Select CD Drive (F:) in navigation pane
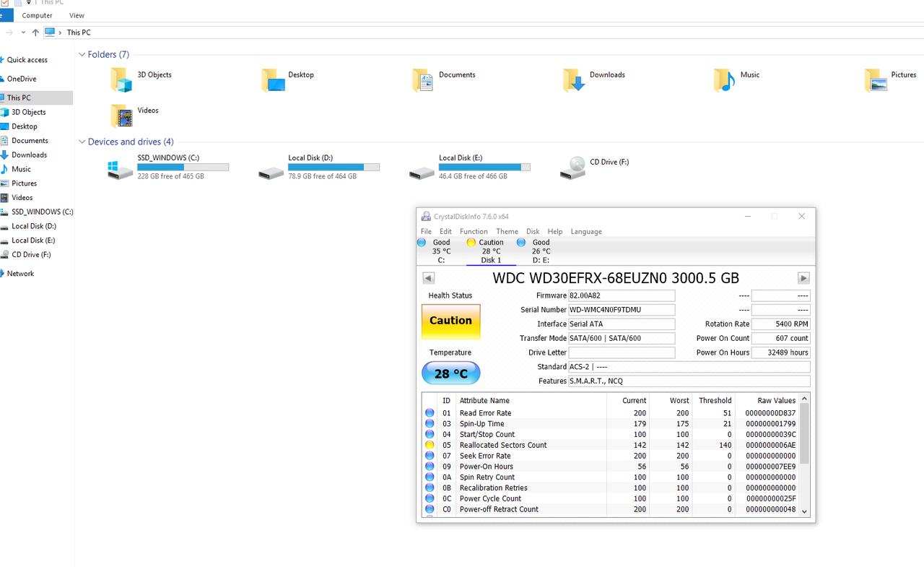 coord(31,254)
